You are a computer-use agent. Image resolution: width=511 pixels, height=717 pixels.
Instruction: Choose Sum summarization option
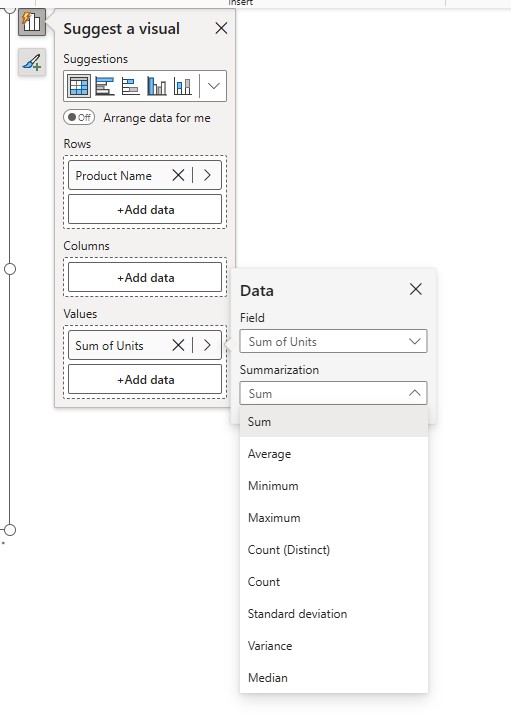[x=334, y=422]
